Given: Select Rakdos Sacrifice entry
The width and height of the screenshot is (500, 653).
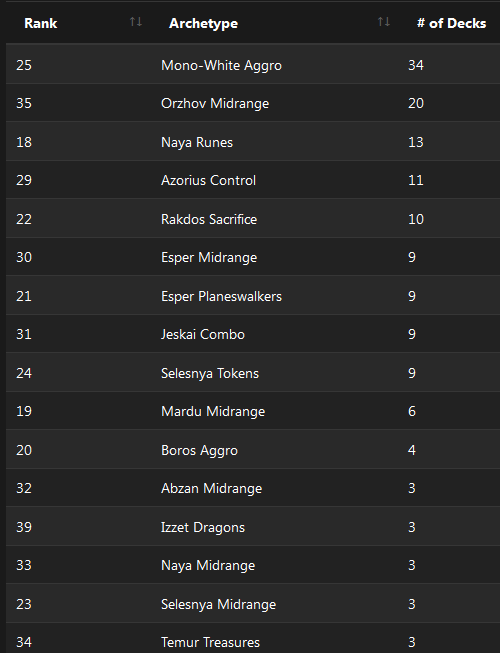Looking at the screenshot, I should [x=209, y=219].
